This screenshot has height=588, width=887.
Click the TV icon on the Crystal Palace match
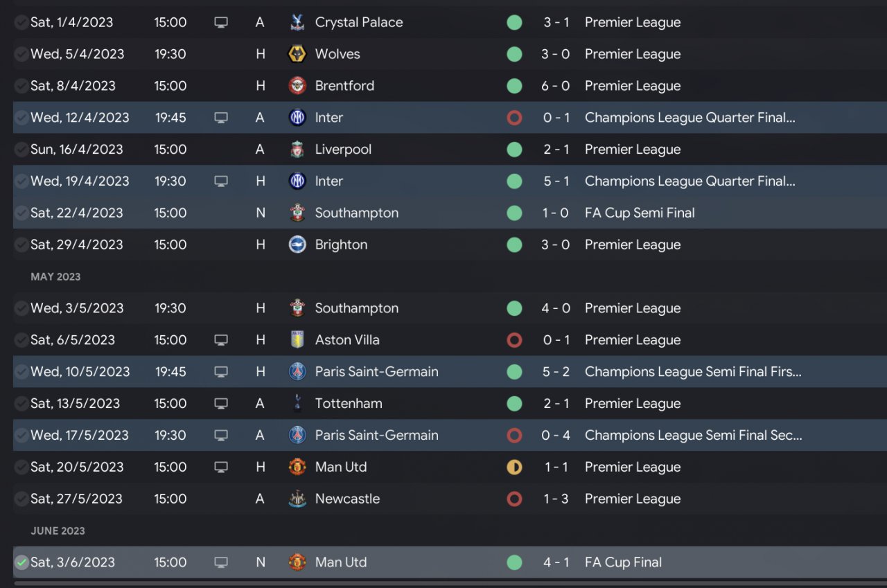pos(221,23)
